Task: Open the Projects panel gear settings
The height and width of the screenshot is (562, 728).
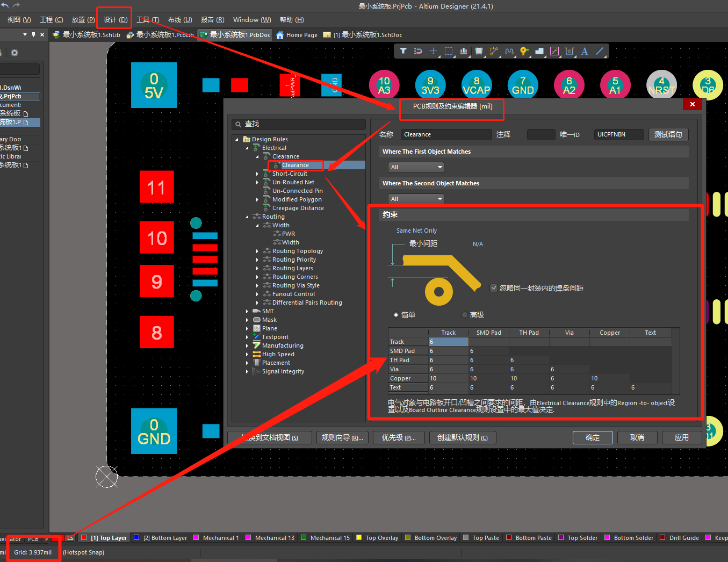Action: tap(15, 53)
